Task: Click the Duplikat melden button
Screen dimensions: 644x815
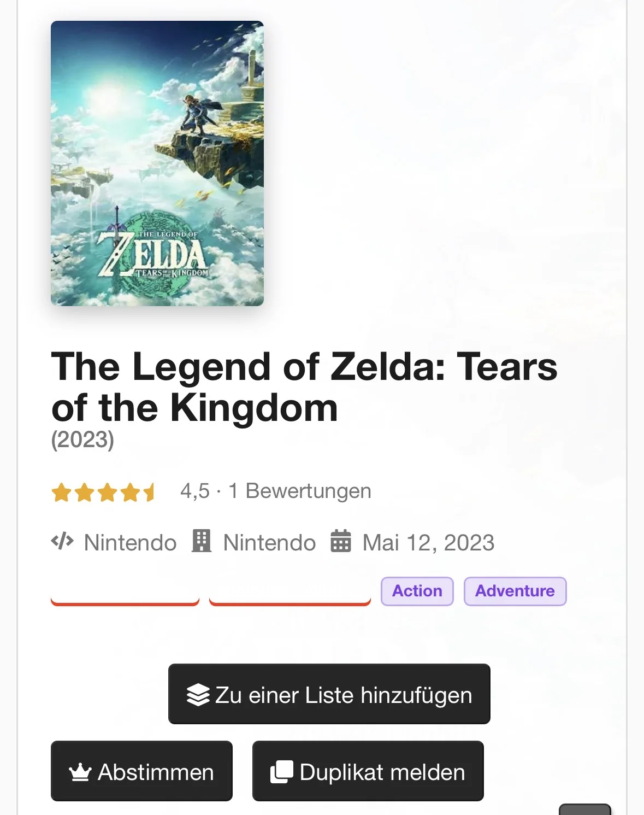Action: pyautogui.click(x=368, y=771)
